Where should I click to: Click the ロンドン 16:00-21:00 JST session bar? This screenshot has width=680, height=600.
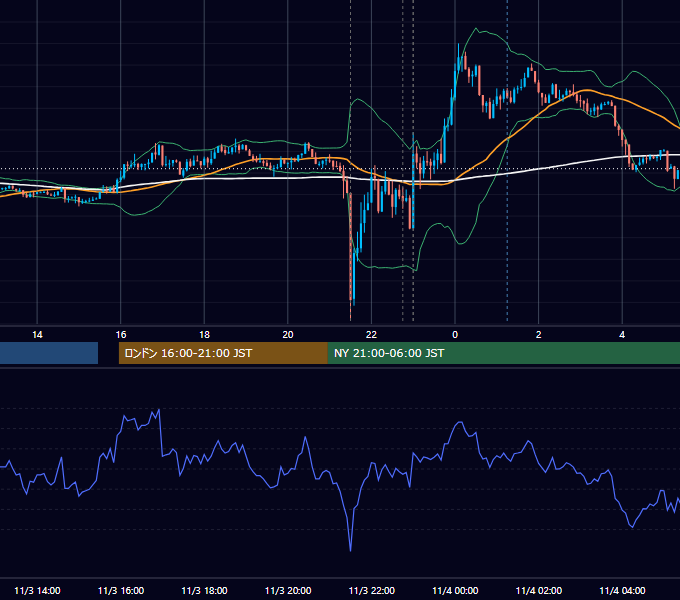223,353
